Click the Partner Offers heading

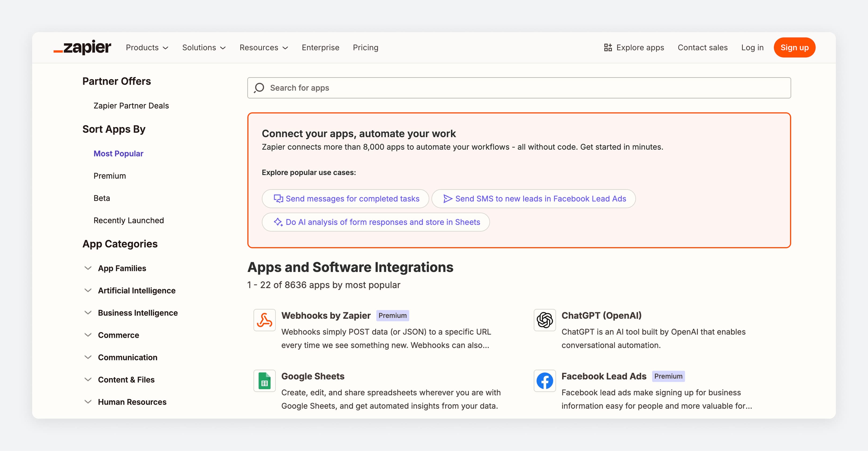(117, 81)
